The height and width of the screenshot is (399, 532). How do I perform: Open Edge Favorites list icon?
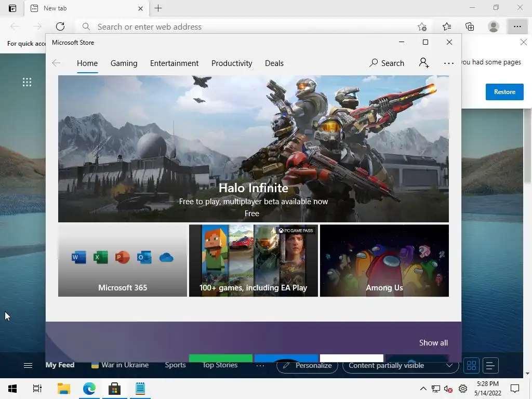pyautogui.click(x=447, y=26)
